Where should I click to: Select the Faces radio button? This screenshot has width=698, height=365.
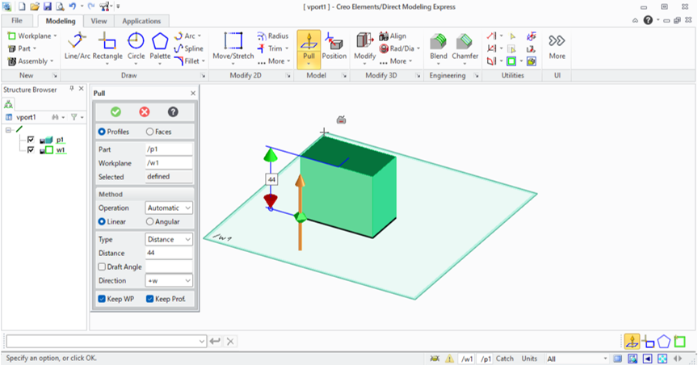150,132
